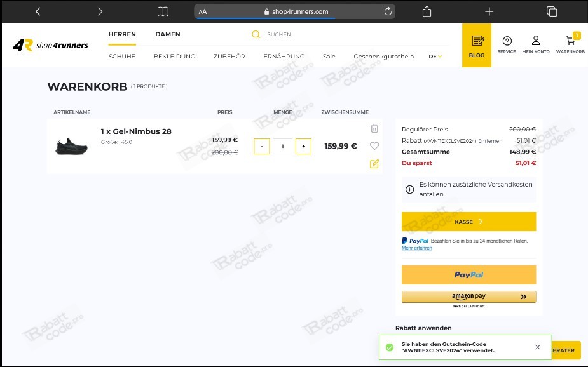Open a new tab with the plus icon
The image size is (588, 367).
coord(489,11)
